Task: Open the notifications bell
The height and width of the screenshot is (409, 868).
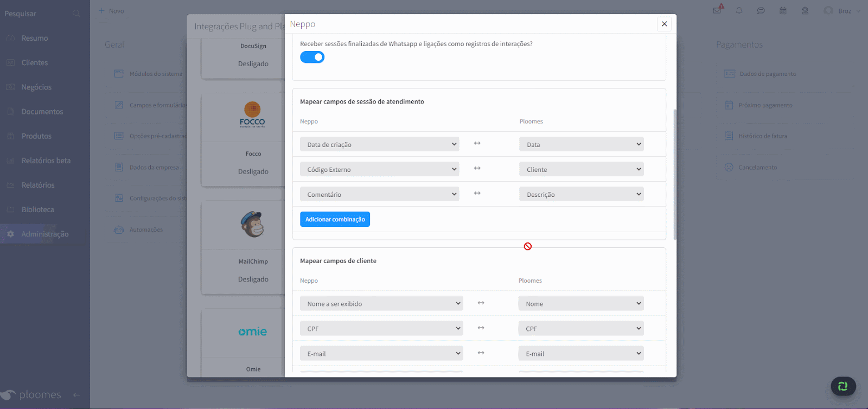Action: pyautogui.click(x=739, y=11)
